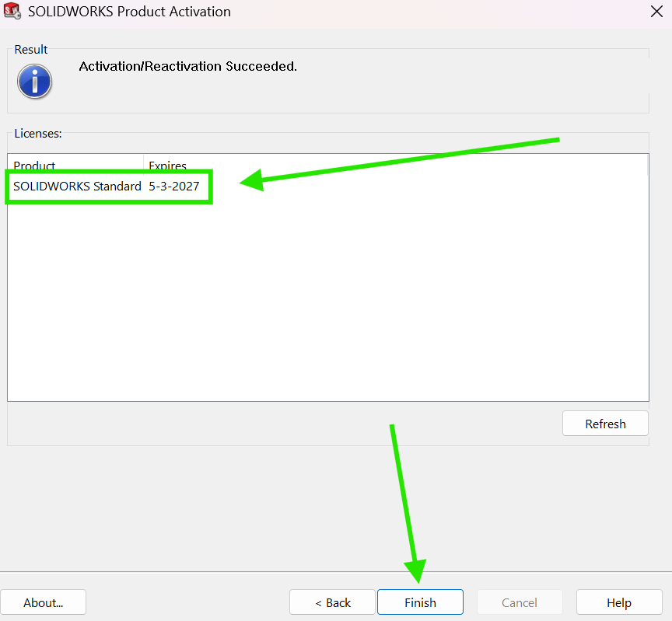Click the About... button
Screen dimensions: 672x621
[x=43, y=602]
